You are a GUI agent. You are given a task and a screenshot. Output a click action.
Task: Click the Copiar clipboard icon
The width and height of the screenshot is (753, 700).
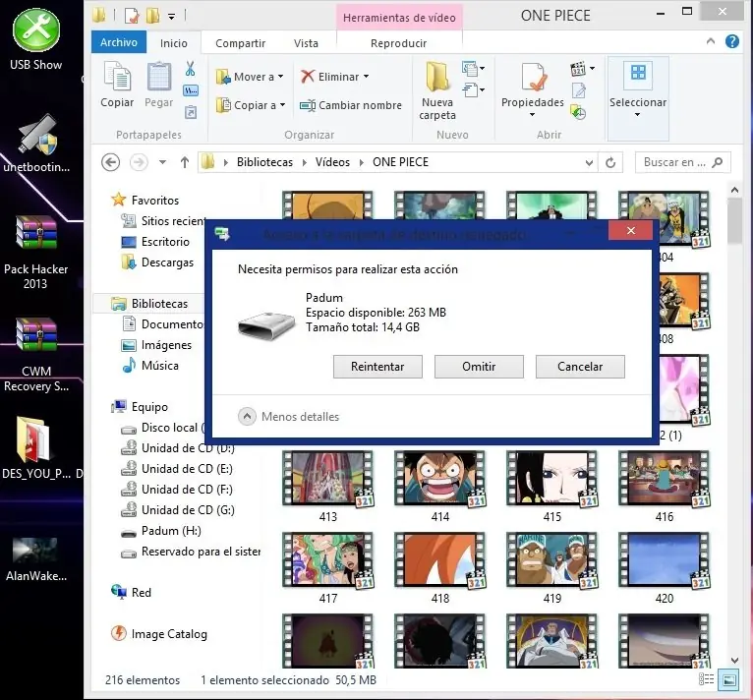tap(117, 77)
